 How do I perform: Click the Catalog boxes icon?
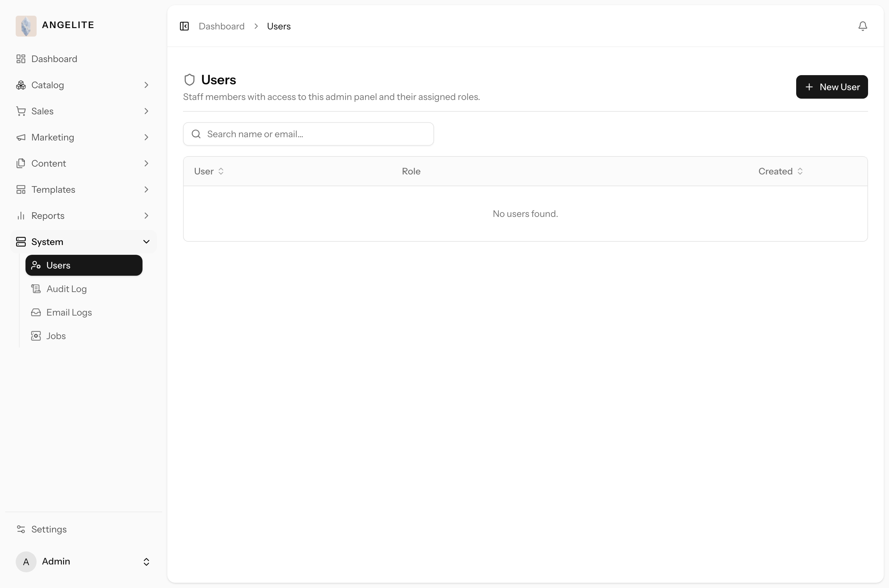tap(21, 85)
